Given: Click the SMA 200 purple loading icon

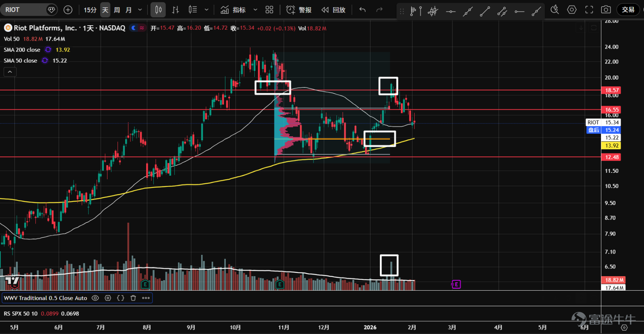Looking at the screenshot, I should 48,50.
